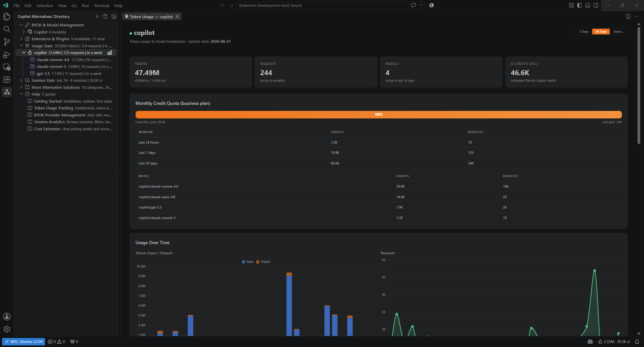Open the Manage gear icon
The image size is (644, 347).
tap(7, 329)
